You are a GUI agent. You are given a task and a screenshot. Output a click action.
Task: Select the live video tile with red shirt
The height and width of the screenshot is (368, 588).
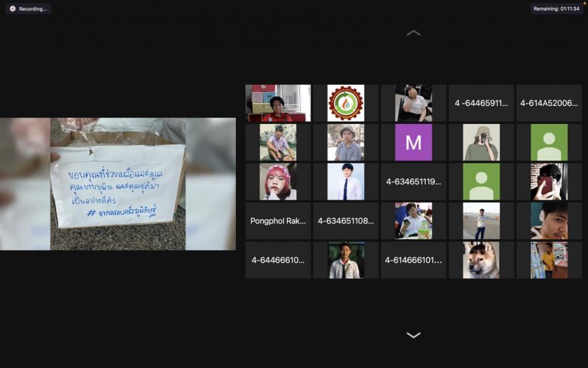[278, 103]
